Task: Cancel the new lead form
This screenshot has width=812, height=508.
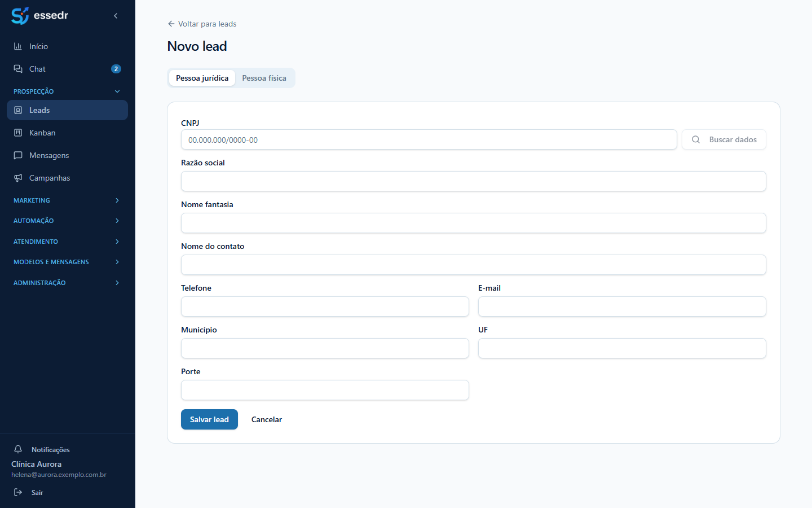Action: (x=267, y=419)
